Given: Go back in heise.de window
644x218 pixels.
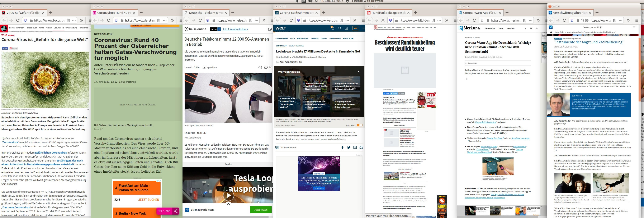Looking at the screenshot, I should (x=186, y=20).
